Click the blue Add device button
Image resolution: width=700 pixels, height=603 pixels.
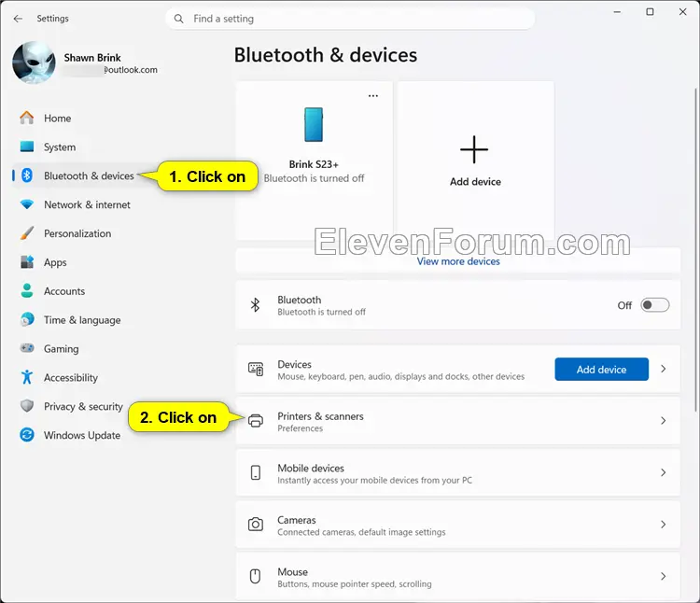[601, 369]
